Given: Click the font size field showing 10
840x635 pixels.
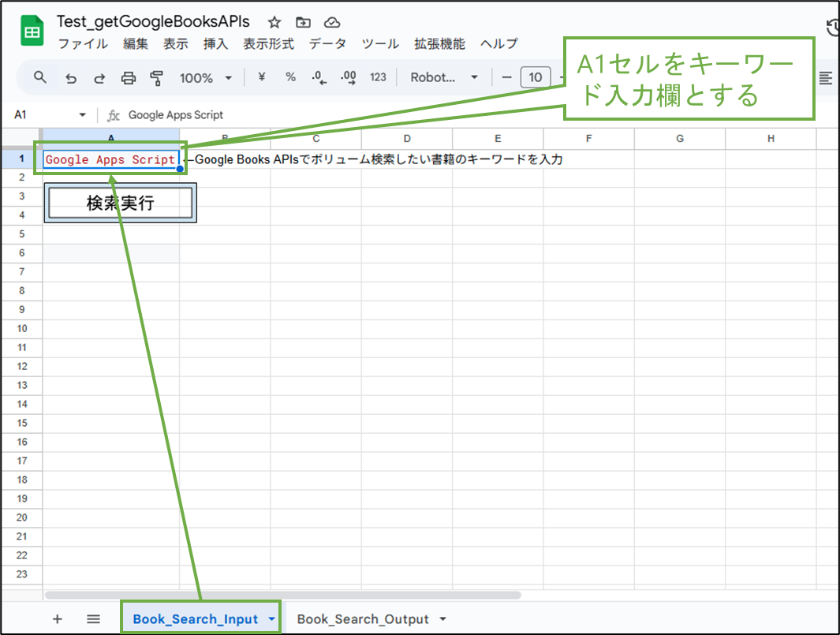Looking at the screenshot, I should [x=536, y=78].
